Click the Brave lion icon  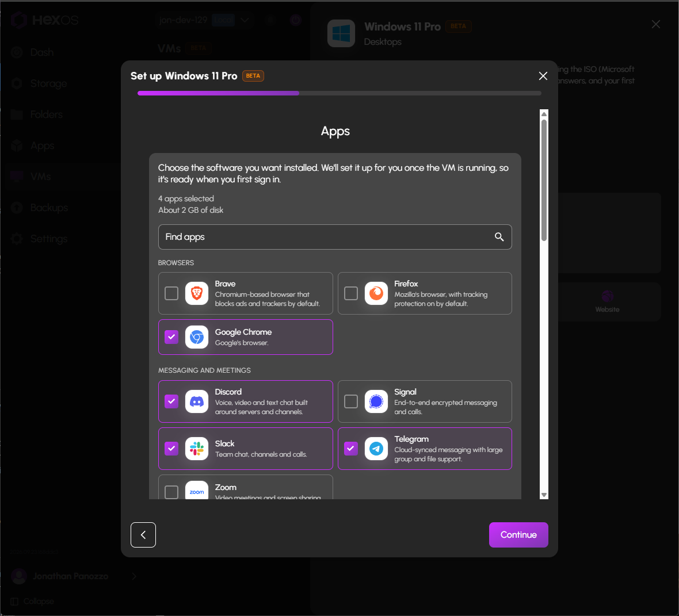[197, 293]
